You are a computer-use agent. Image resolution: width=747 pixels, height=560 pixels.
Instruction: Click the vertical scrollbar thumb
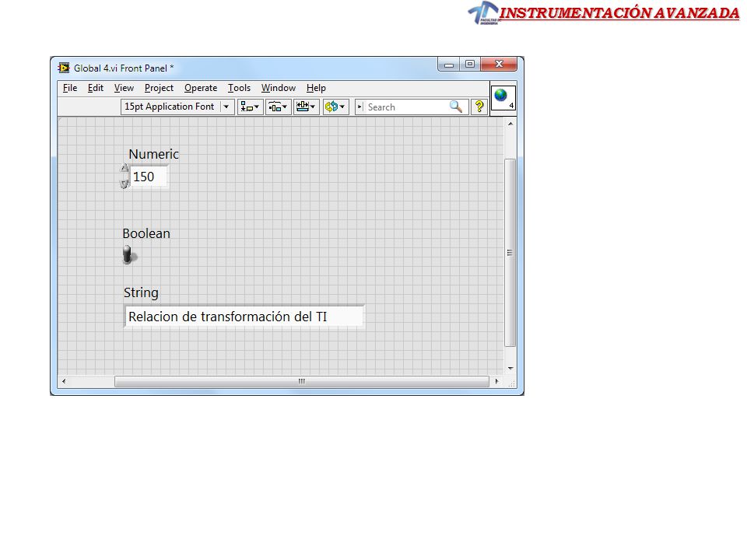[x=510, y=252]
